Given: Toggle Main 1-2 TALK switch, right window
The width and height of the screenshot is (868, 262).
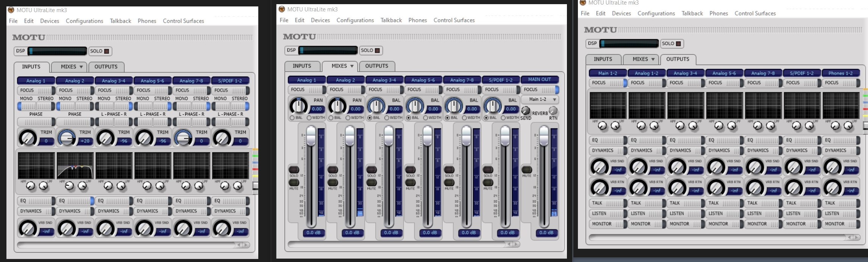Looking at the screenshot, I should 607,203.
